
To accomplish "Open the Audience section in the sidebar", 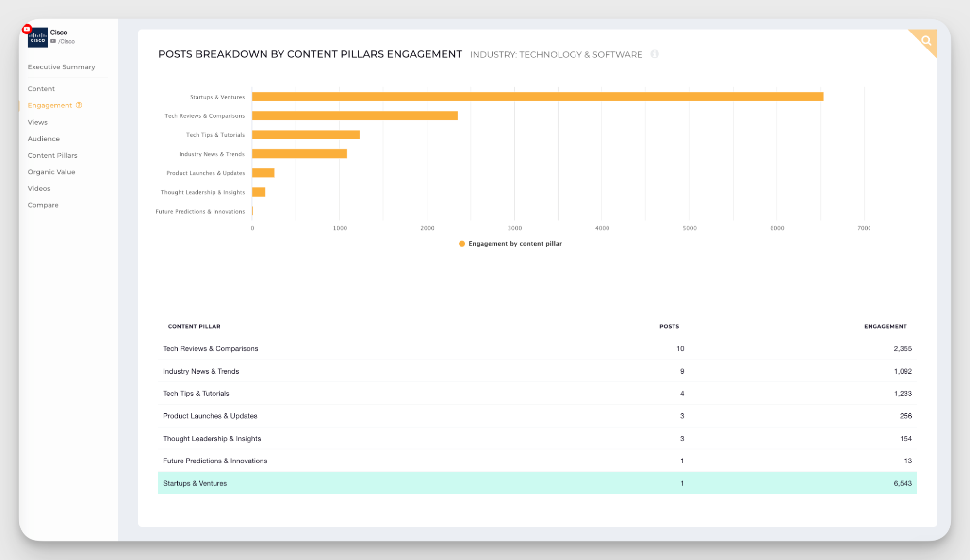I will coord(44,138).
